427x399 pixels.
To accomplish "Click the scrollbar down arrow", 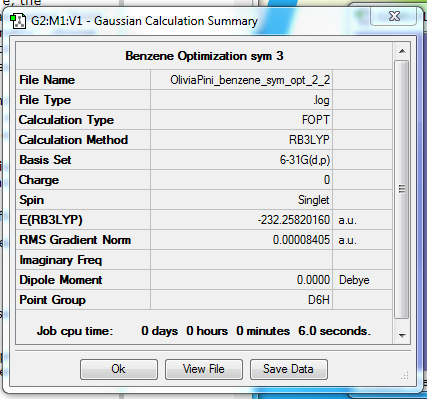I will click(402, 335).
